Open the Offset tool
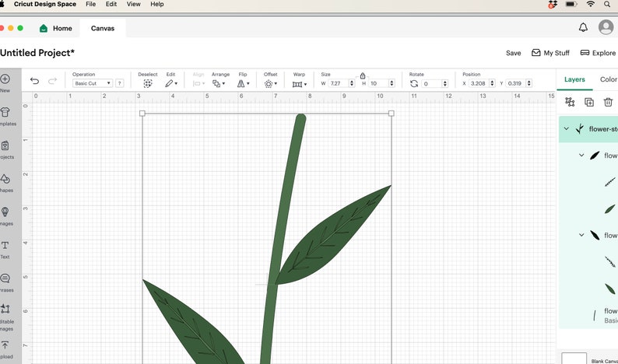The height and width of the screenshot is (364, 618). (x=270, y=83)
